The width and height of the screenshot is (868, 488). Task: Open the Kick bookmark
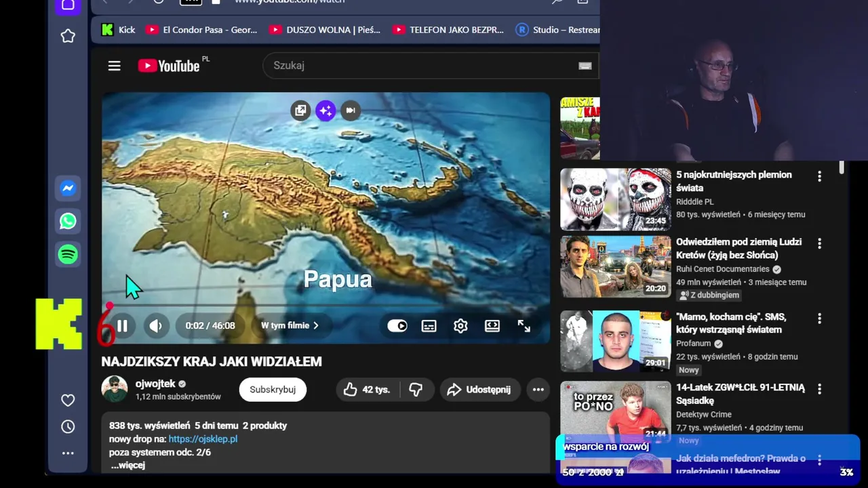(x=119, y=30)
